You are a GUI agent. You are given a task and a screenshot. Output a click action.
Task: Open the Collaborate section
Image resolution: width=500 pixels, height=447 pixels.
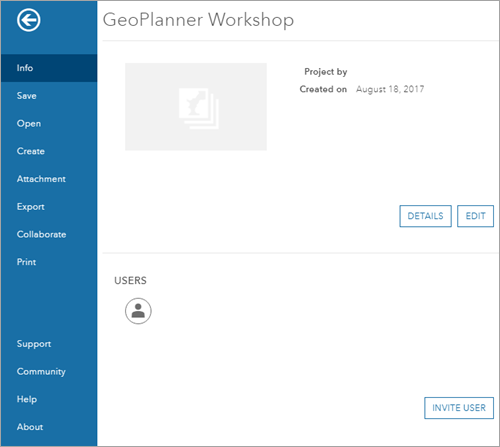49,234
